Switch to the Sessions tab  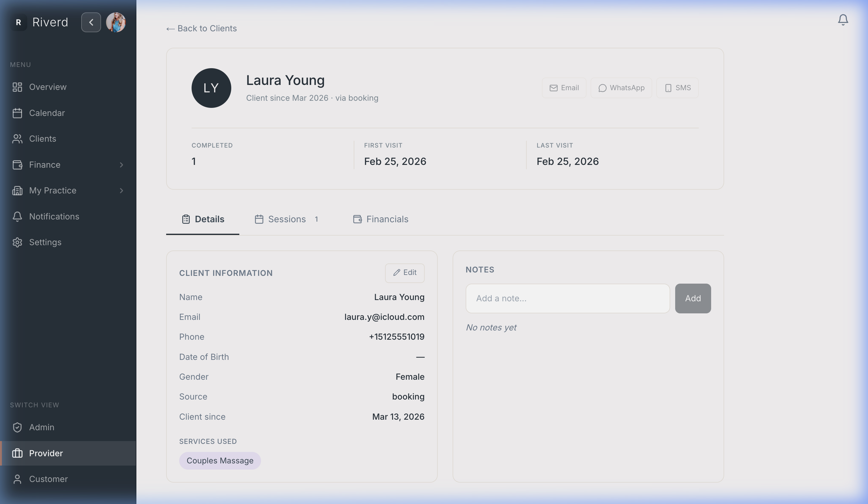point(287,219)
